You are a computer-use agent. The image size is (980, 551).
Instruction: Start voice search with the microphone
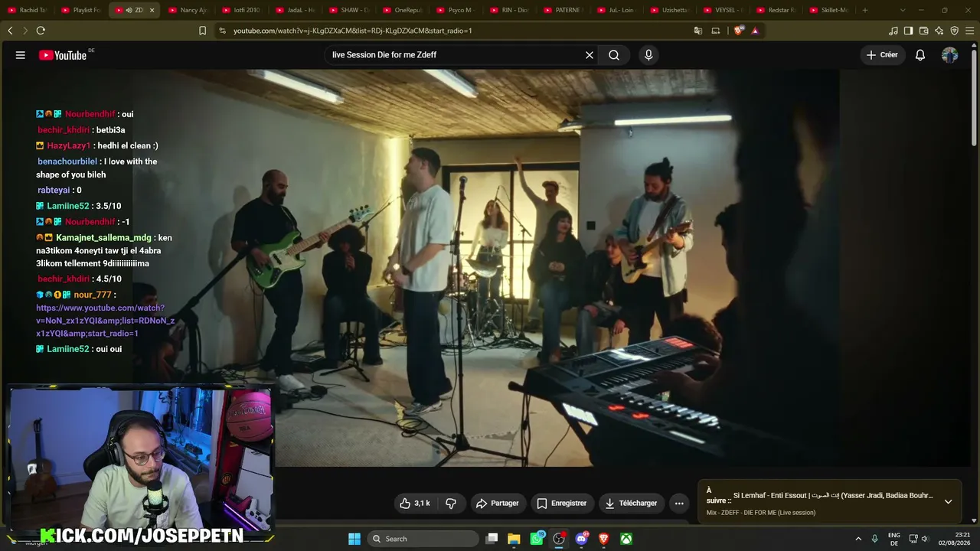pos(648,55)
